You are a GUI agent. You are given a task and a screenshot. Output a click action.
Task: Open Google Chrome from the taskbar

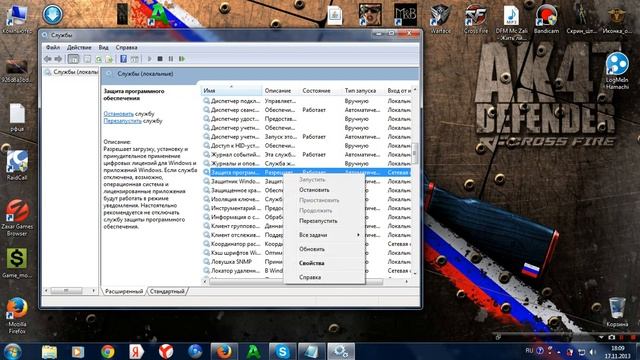tap(108, 351)
